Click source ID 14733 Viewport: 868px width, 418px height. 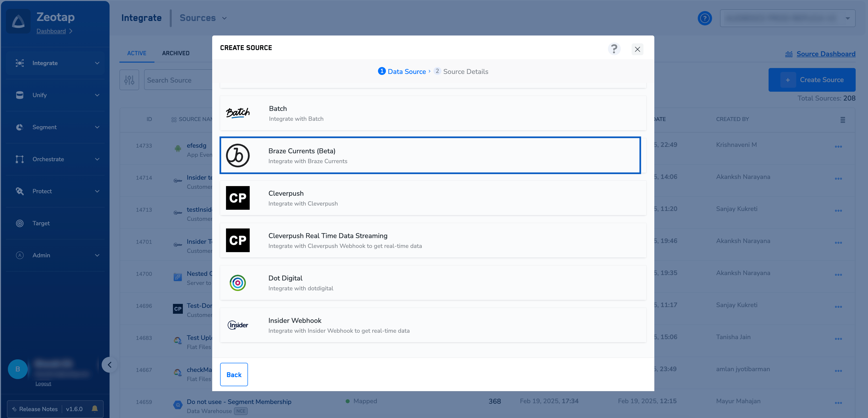144,146
